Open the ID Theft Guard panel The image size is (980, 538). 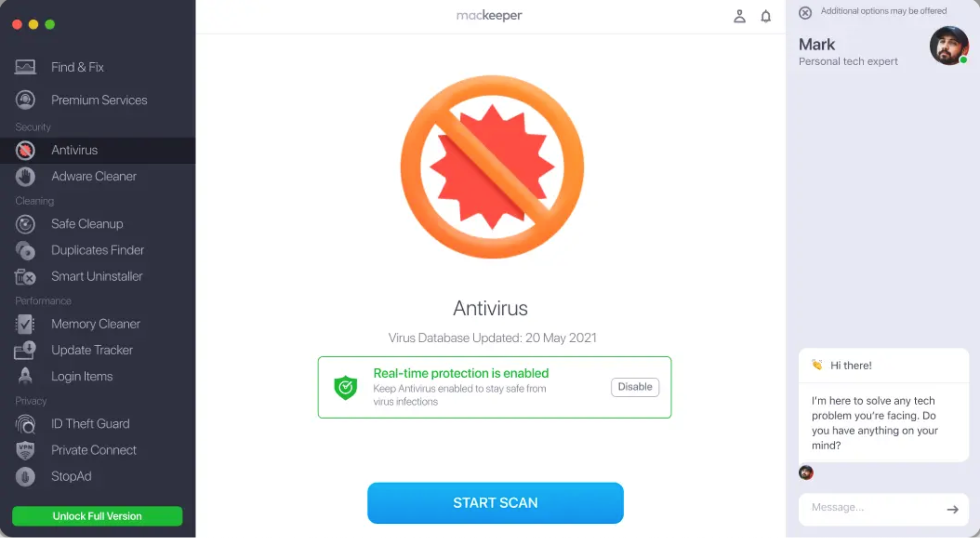click(x=91, y=423)
